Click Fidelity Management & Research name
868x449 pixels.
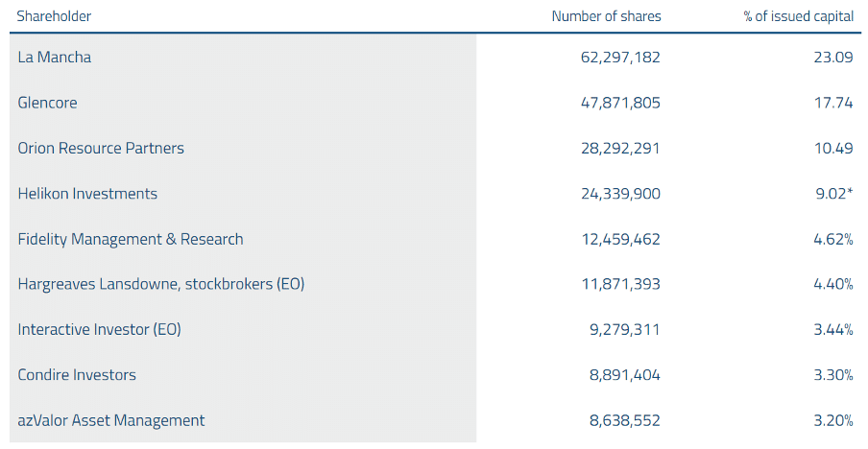click(x=130, y=239)
